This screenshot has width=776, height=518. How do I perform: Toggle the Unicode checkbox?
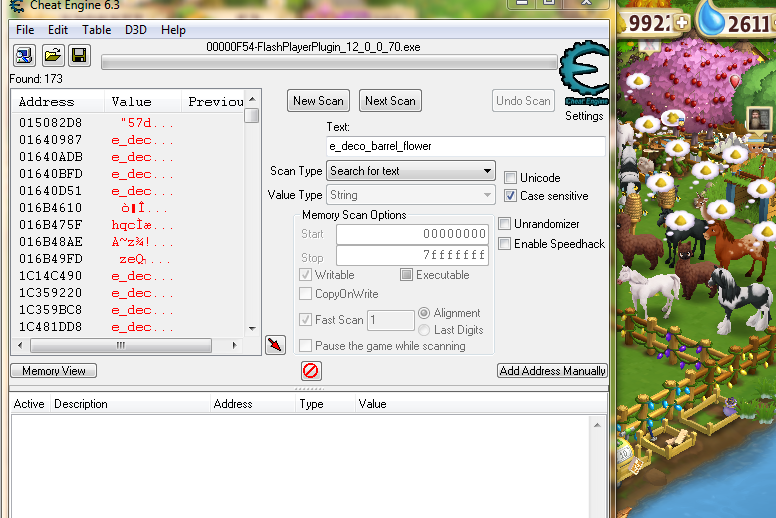pos(510,178)
